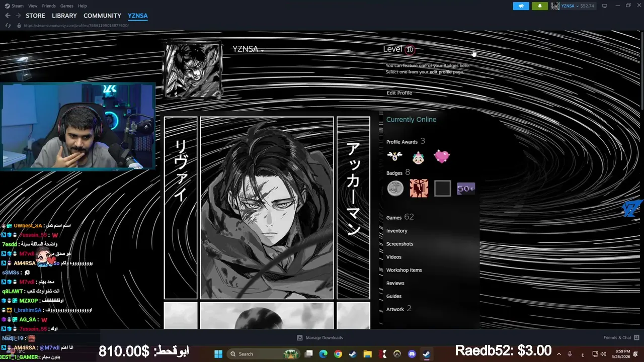Go back with the navigation arrow
The image size is (644, 362).
click(x=8, y=16)
